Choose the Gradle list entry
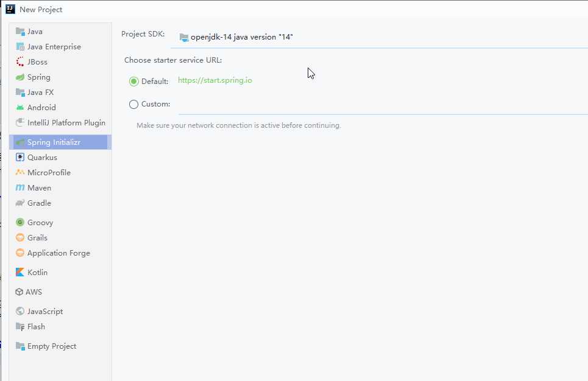This screenshot has width=588, height=381. 60,203
